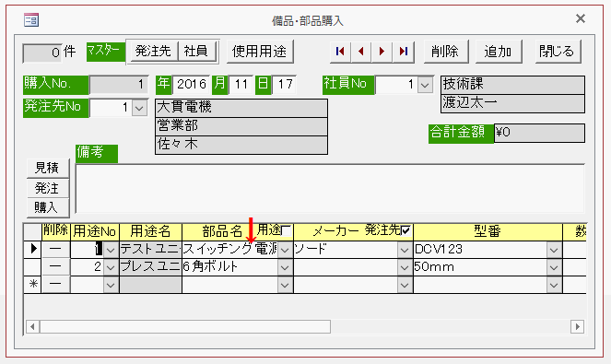Image resolution: width=611 pixels, height=364 pixels.
Task: Click the 6角ボルト 部品名 cell
Action: pos(229,267)
